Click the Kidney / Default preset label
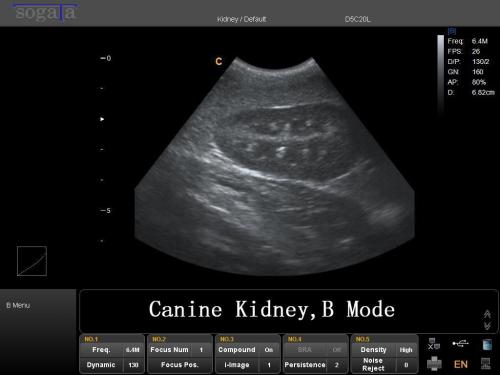This screenshot has width=500, height=375. (x=241, y=19)
